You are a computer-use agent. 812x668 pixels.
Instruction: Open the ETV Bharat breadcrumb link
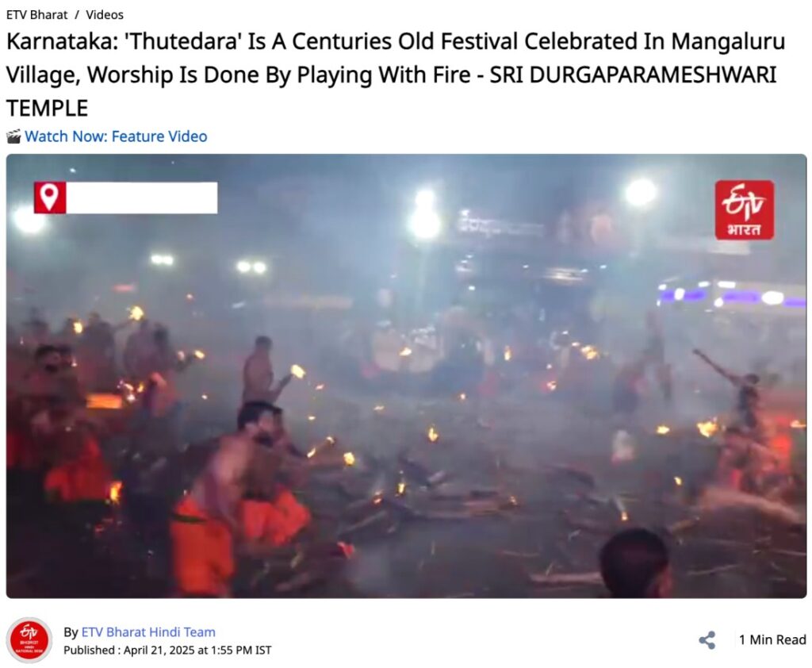pos(36,14)
